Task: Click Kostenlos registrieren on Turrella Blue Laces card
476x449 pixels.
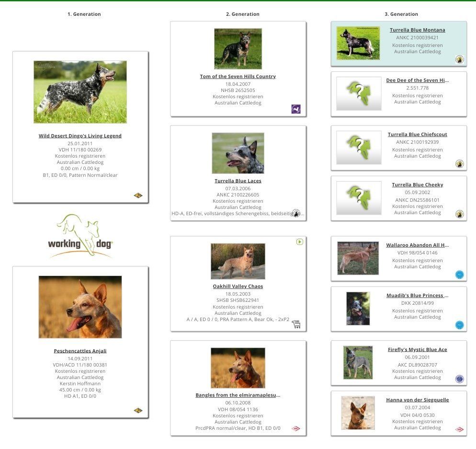Action: [238, 201]
